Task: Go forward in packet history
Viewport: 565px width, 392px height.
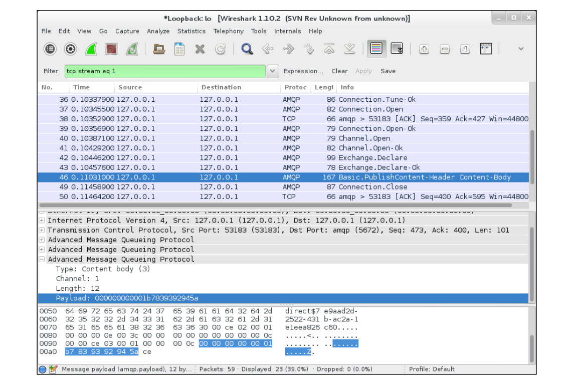Action: pyautogui.click(x=288, y=49)
